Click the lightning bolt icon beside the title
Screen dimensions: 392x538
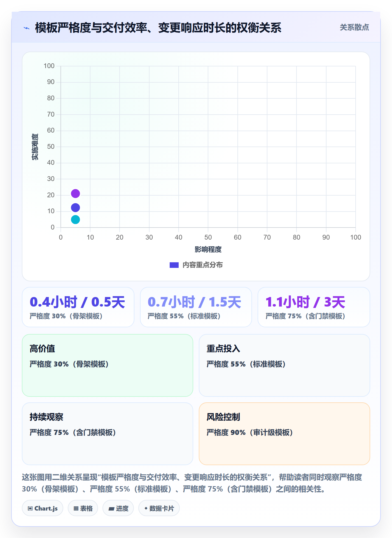tap(27, 28)
